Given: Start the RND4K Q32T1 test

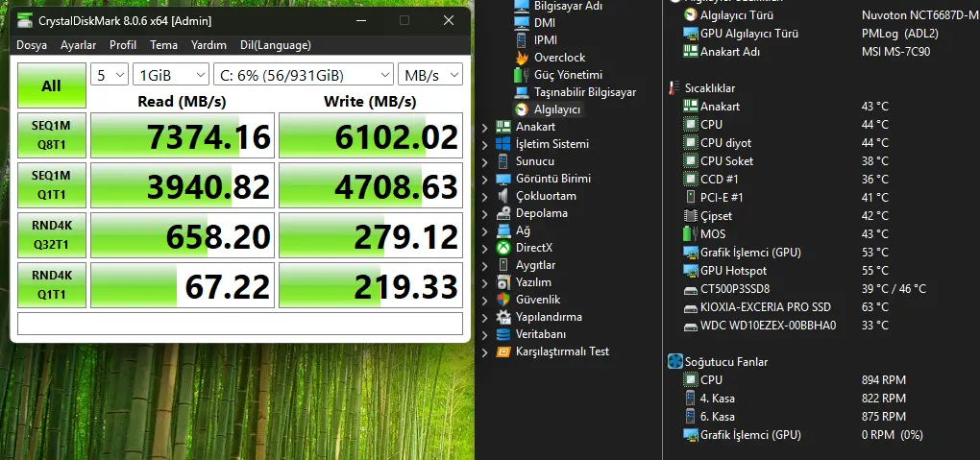Looking at the screenshot, I should pyautogui.click(x=51, y=235).
